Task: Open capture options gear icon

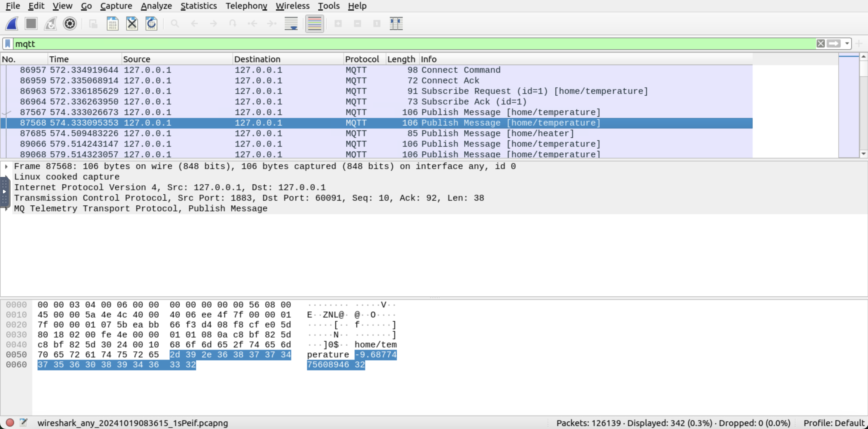Action: (x=70, y=23)
